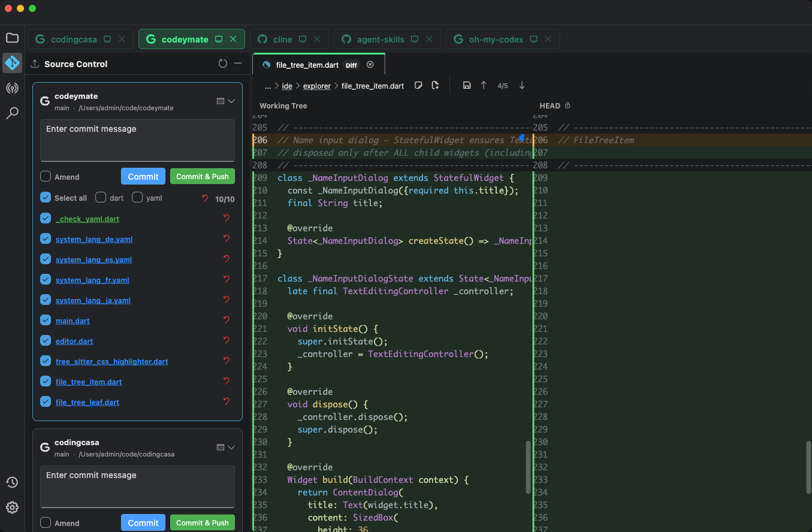Image resolution: width=812 pixels, height=532 pixels.
Task: Save the file with the floppy disk icon
Action: pyautogui.click(x=467, y=86)
